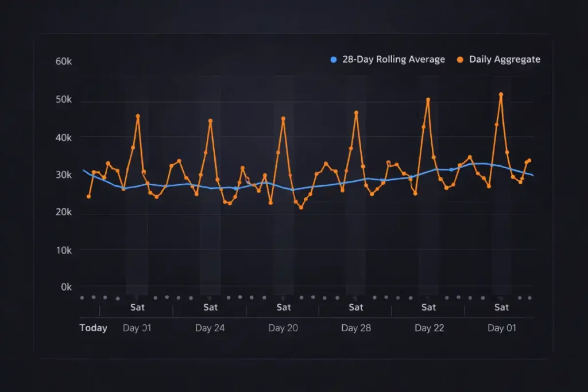Expand details for the first Sat marker
The height and width of the screenshot is (392, 588).
point(137,307)
